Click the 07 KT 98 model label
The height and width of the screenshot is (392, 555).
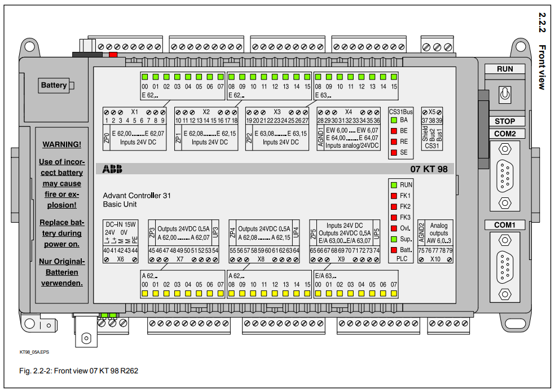(x=428, y=169)
